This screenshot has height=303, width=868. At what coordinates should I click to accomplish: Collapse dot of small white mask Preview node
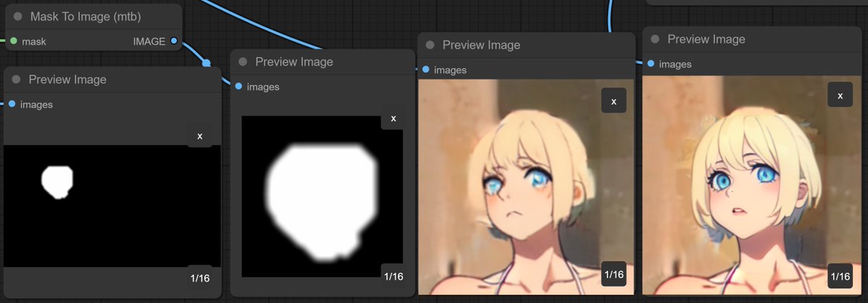pos(16,79)
